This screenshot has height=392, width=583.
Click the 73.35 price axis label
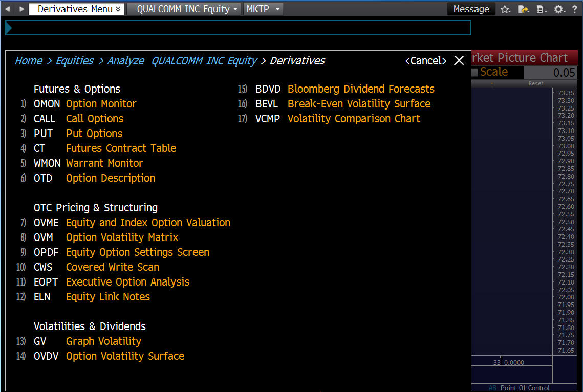[566, 93]
